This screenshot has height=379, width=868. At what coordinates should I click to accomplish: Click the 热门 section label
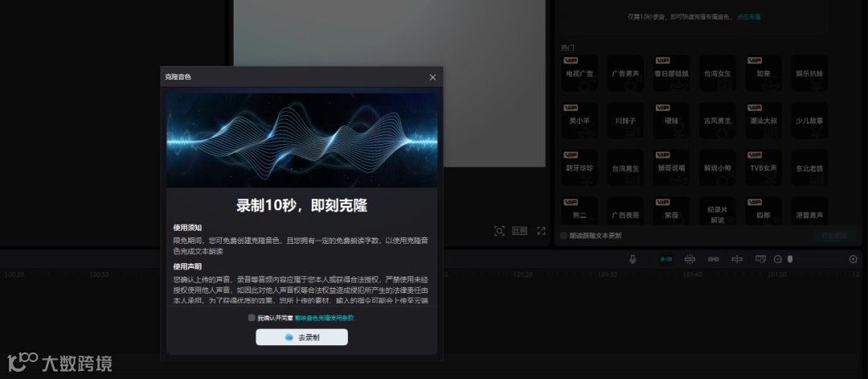click(x=567, y=47)
